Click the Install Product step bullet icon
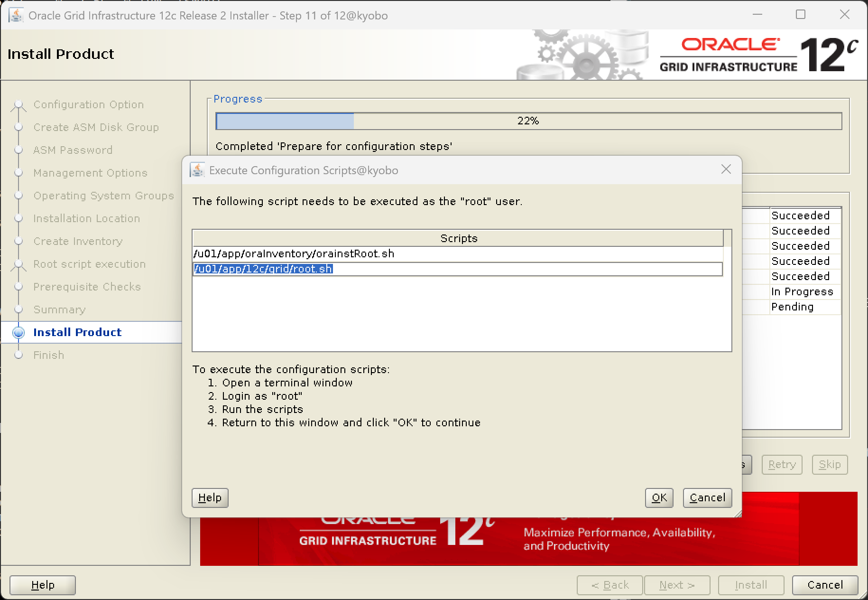The image size is (868, 600). 18,332
